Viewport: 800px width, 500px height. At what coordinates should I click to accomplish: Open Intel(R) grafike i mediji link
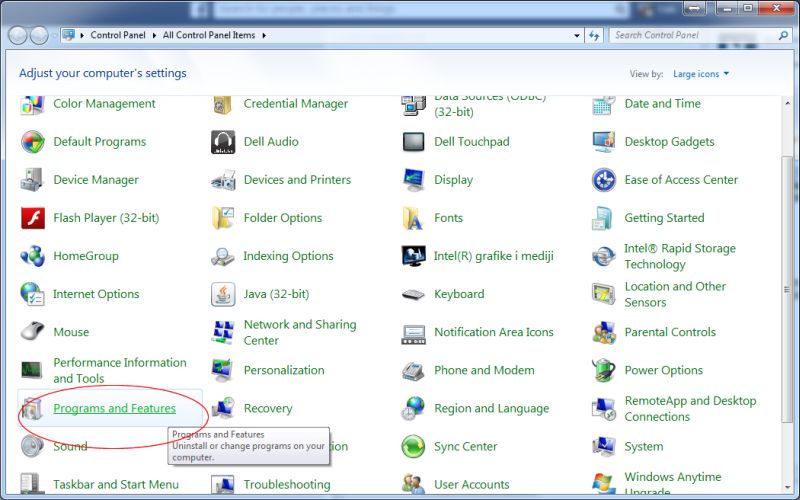click(x=493, y=256)
